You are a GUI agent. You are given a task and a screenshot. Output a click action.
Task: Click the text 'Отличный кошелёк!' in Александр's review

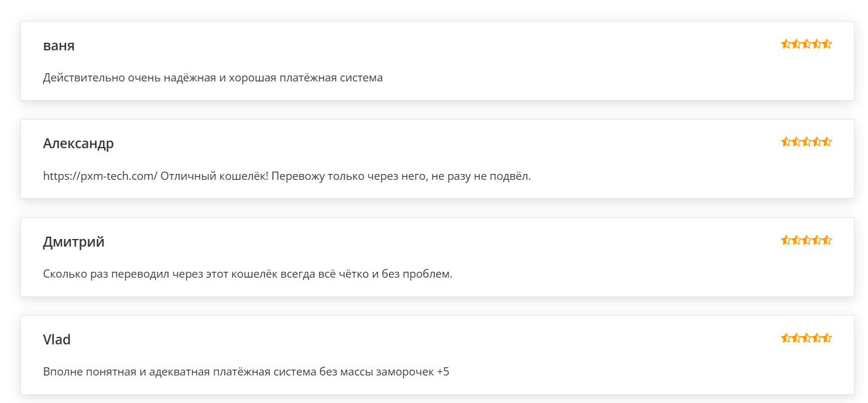tap(214, 176)
